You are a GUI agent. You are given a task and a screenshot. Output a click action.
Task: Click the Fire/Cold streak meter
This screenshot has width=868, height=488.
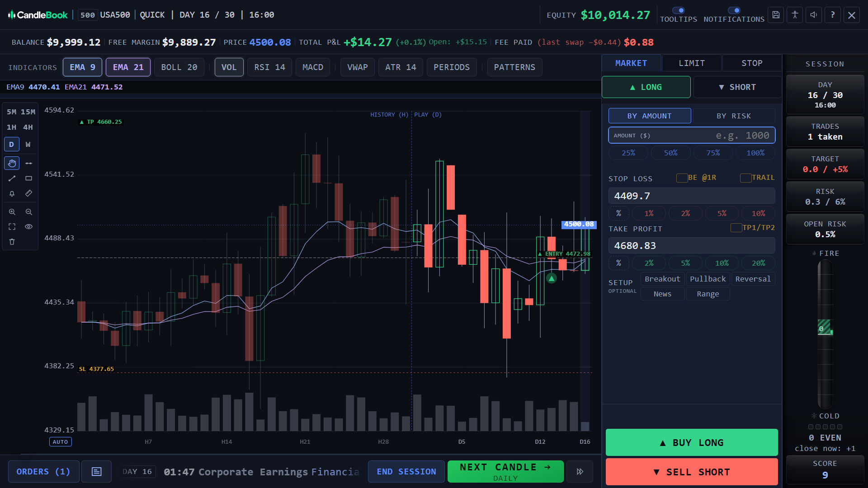coord(825,334)
